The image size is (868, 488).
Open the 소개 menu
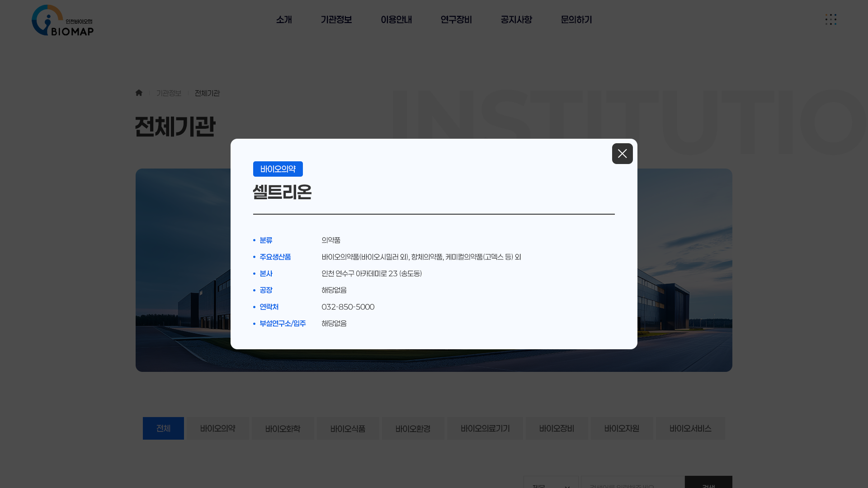284,19
